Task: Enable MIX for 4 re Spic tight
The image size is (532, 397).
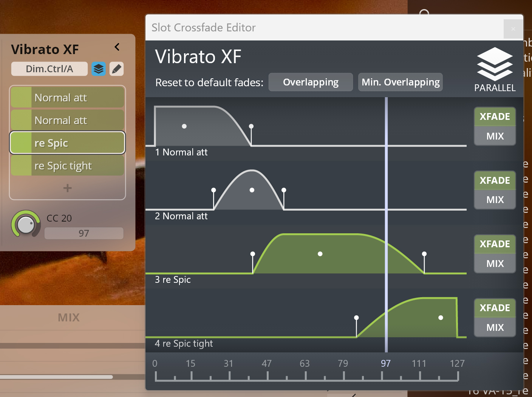Action: pyautogui.click(x=495, y=327)
